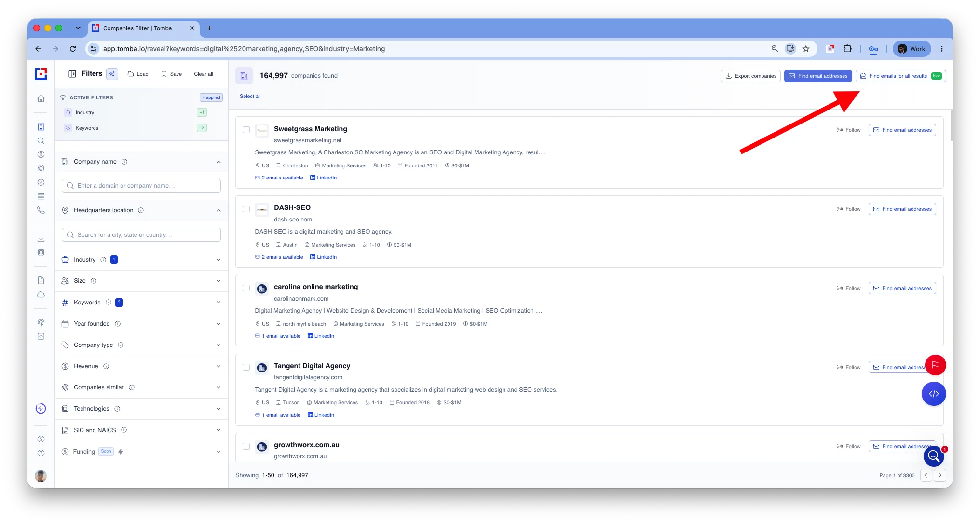
Task: Switch to the Companies Filter | Tomba tab
Action: pos(143,28)
